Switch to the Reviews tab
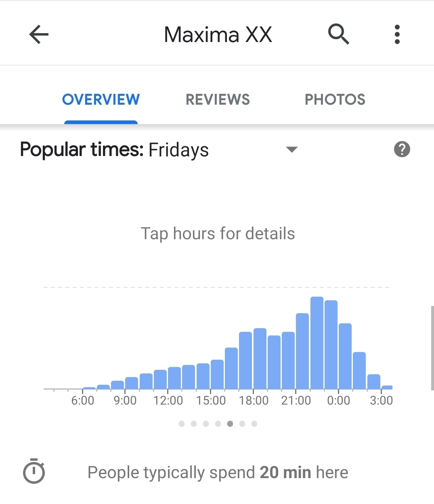This screenshot has height=504, width=434. click(x=218, y=100)
